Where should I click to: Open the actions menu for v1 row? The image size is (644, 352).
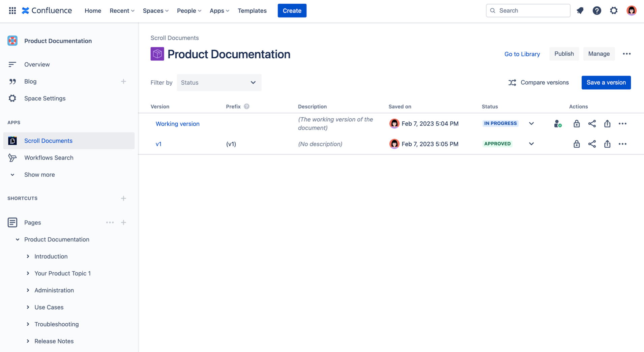pyautogui.click(x=622, y=144)
